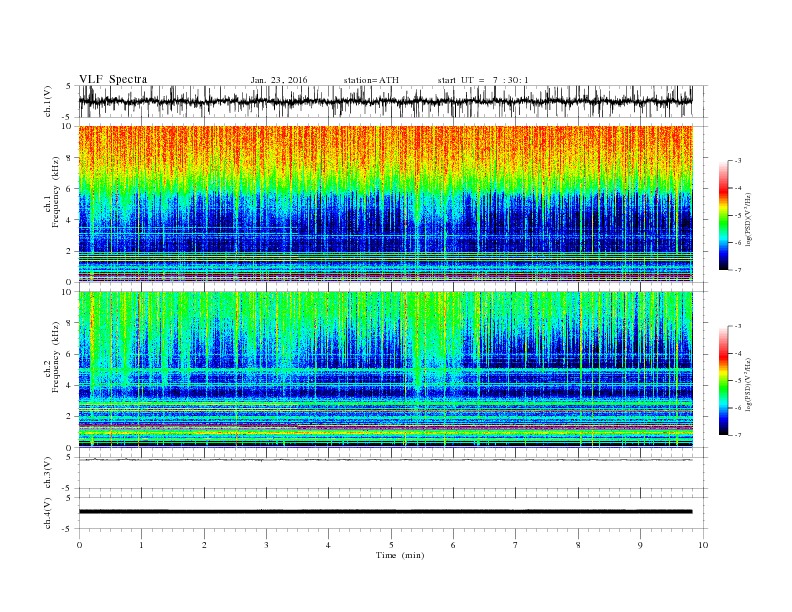Click the "ch.3(V)" axis label
The width and height of the screenshot is (792, 612).
tap(48, 473)
